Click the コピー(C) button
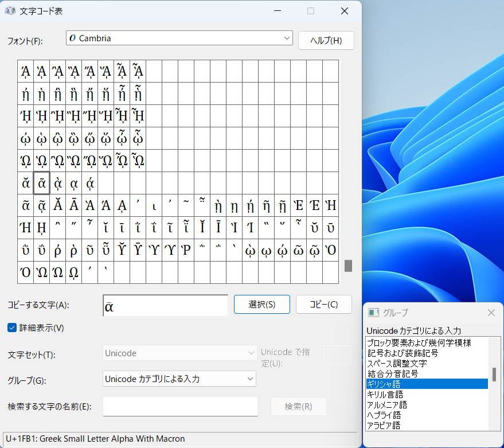The width and height of the screenshot is (504, 448). click(x=324, y=304)
